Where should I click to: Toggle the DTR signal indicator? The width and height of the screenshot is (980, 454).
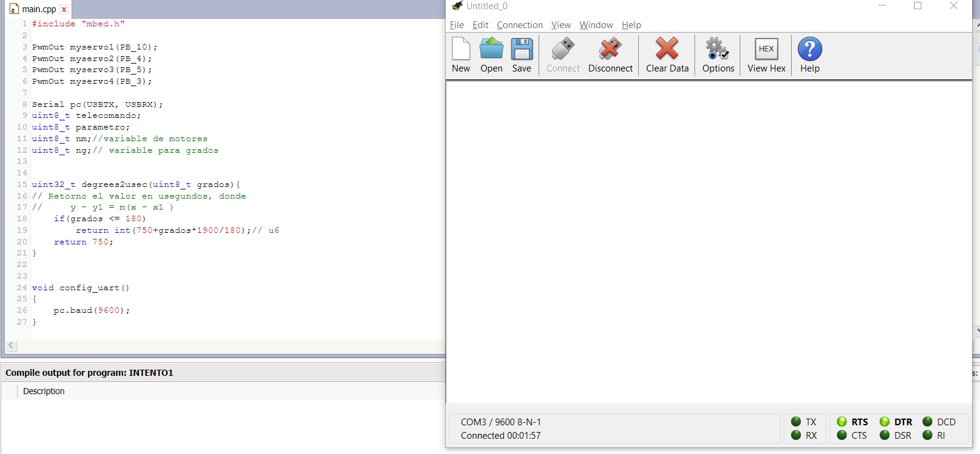(885, 422)
